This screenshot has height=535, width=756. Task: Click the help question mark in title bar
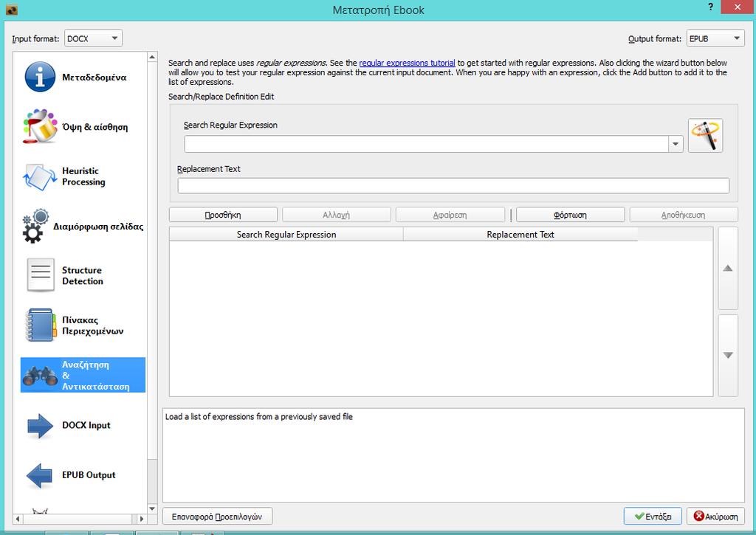click(711, 7)
